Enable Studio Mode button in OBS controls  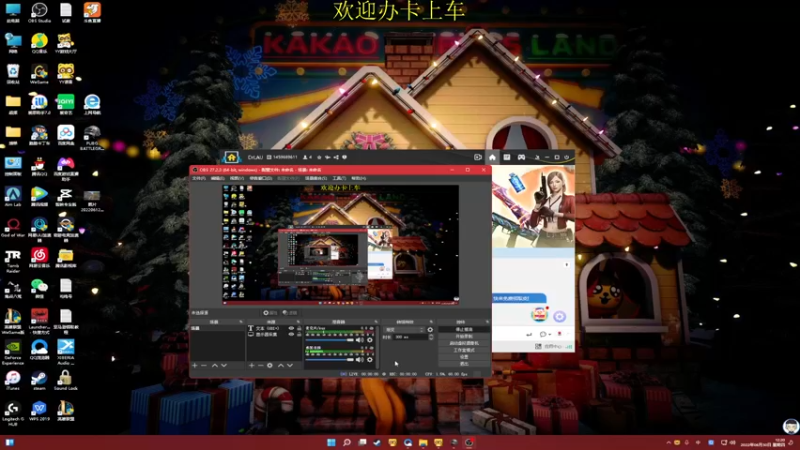464,351
